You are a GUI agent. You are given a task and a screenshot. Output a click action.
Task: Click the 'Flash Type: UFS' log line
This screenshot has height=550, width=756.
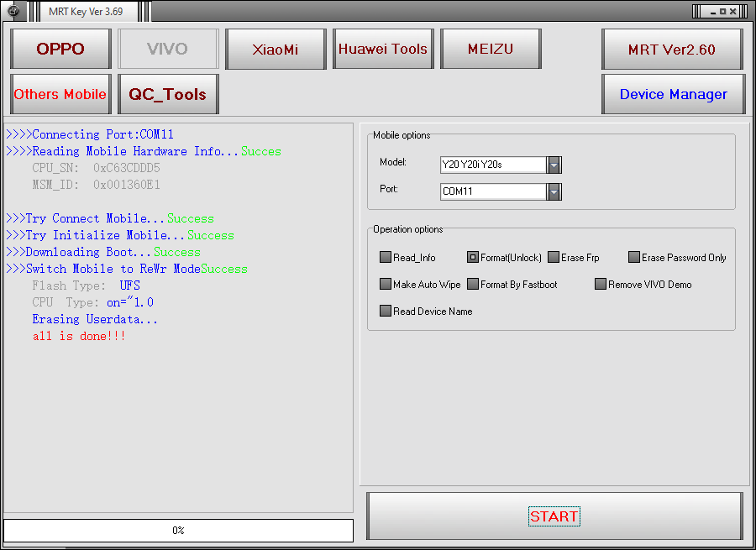(x=87, y=285)
